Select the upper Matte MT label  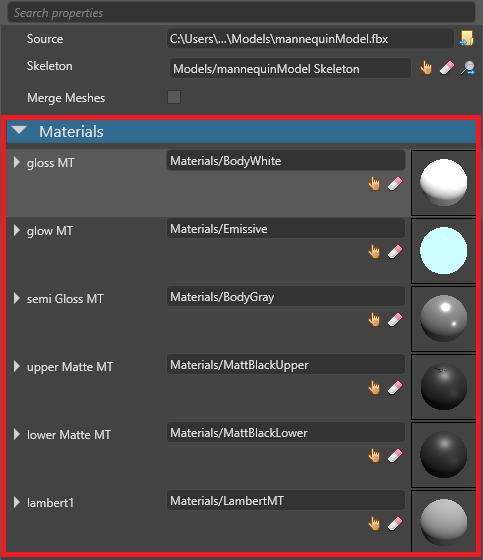(x=70, y=367)
